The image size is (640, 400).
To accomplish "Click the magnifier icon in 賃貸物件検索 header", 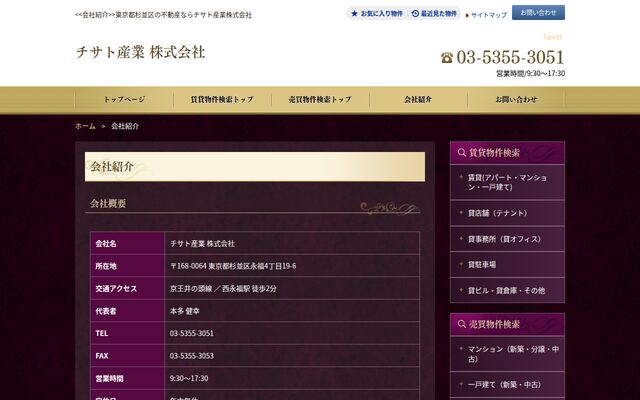I will point(462,153).
